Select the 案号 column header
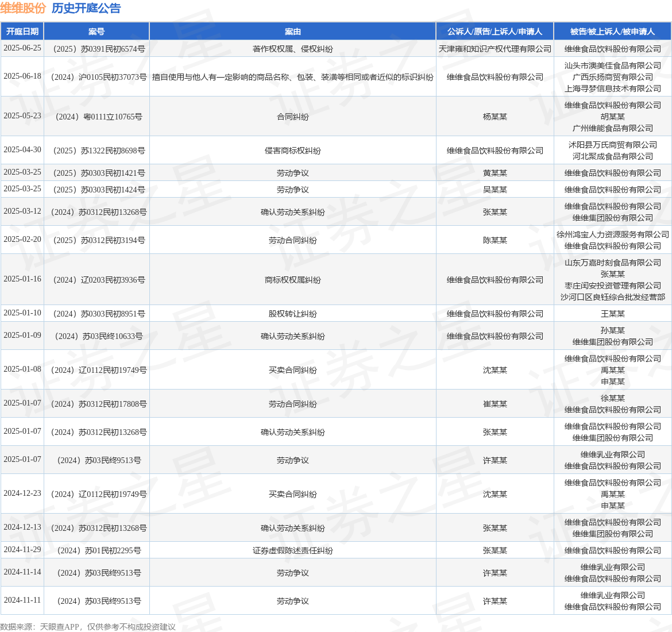 96,32
